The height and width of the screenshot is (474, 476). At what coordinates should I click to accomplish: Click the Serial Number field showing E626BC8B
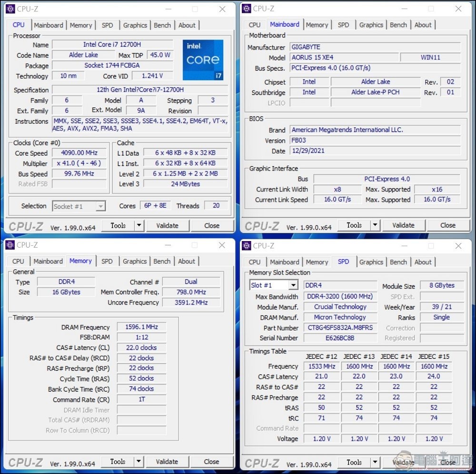tap(341, 338)
